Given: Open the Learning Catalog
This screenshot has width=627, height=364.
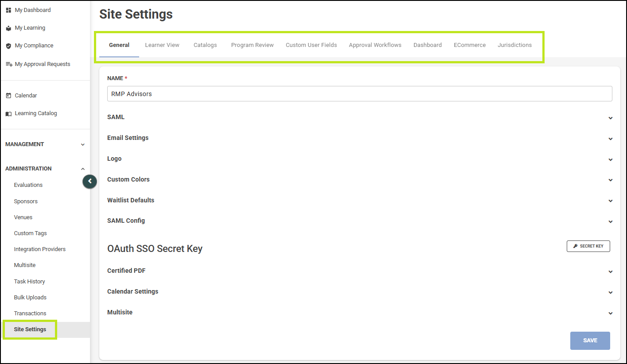Looking at the screenshot, I should point(35,113).
